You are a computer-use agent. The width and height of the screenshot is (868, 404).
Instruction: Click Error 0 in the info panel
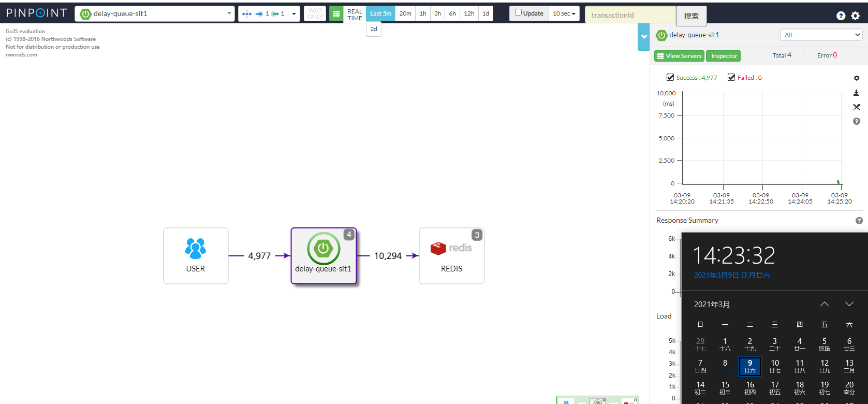(827, 55)
